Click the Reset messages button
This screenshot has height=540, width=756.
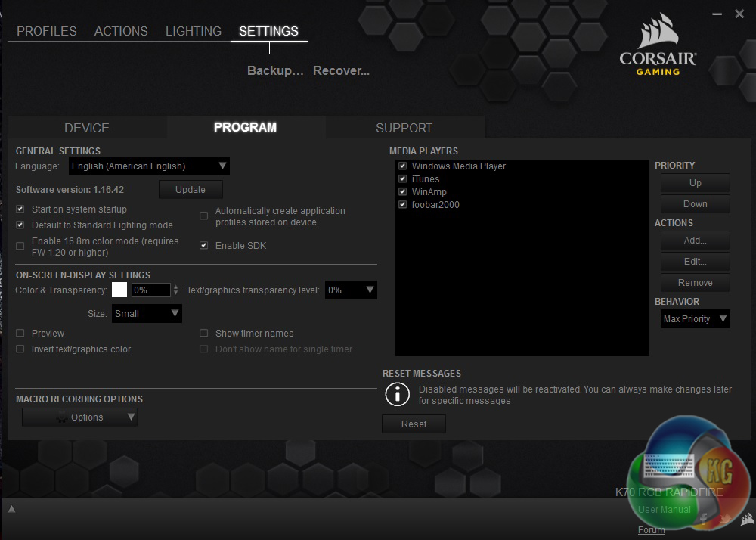414,424
